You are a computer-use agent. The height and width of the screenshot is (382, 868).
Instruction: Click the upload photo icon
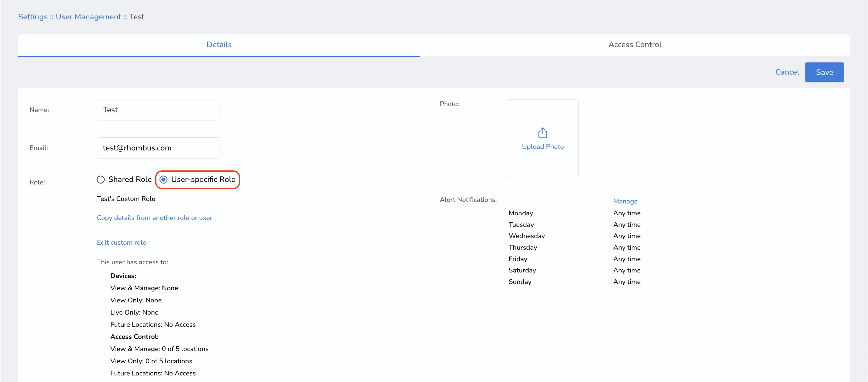pos(543,133)
